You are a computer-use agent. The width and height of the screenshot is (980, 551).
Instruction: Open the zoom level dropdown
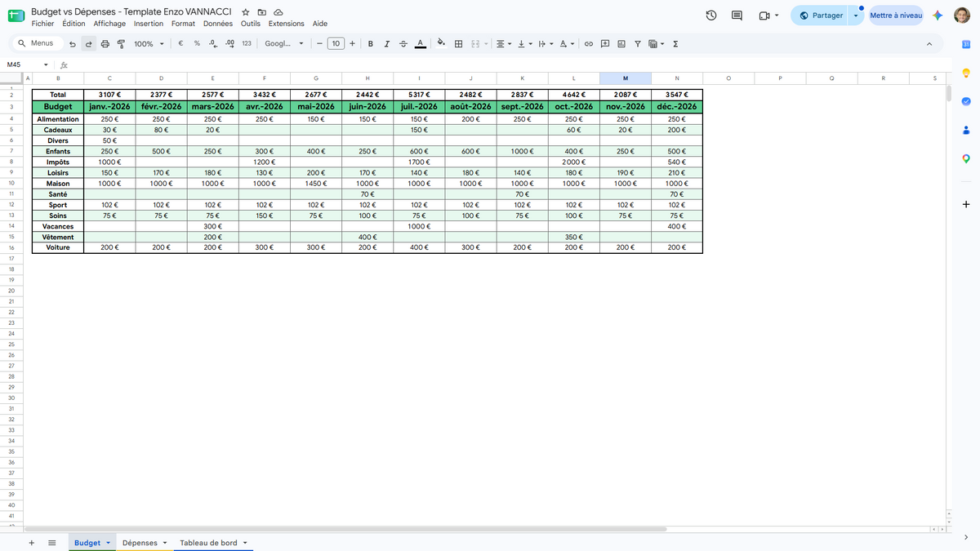coord(149,44)
